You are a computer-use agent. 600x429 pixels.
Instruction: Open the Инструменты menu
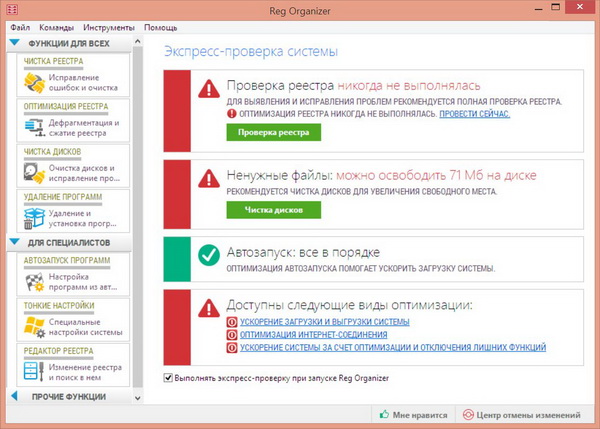point(109,28)
